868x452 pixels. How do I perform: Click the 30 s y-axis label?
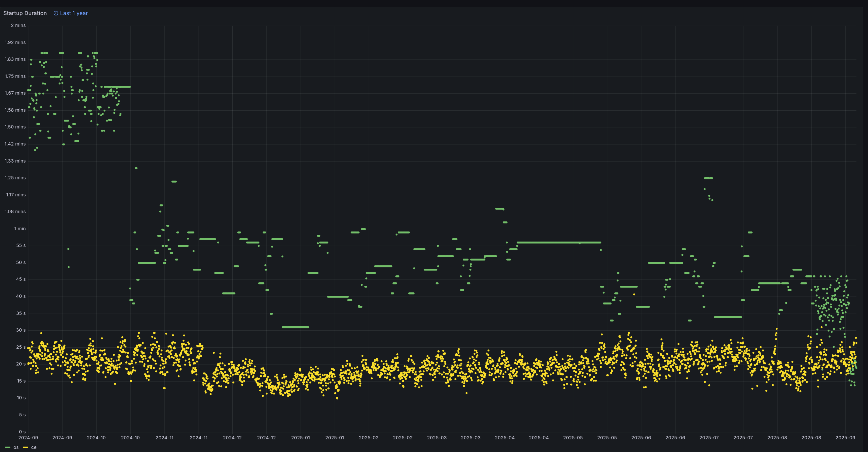click(x=21, y=330)
